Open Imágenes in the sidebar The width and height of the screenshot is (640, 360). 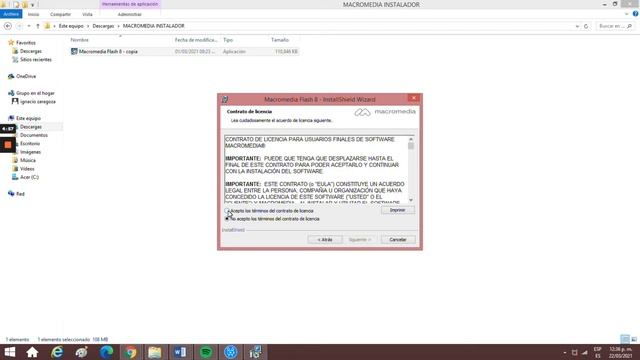point(30,152)
